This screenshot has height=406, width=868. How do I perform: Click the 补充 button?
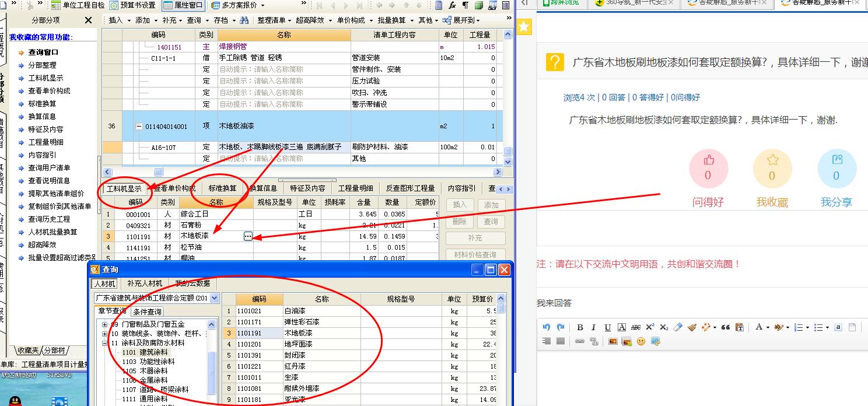tap(475, 238)
